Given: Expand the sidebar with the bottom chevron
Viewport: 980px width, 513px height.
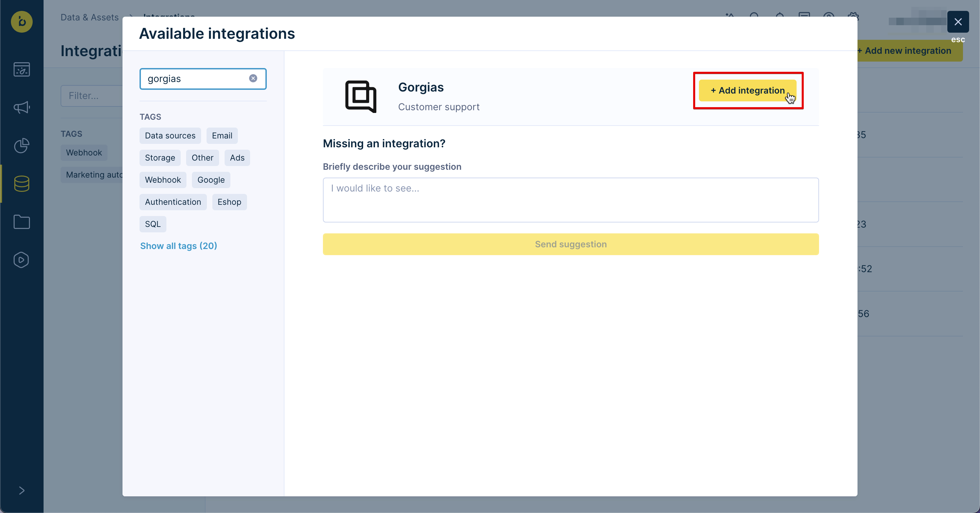Looking at the screenshot, I should click(22, 491).
